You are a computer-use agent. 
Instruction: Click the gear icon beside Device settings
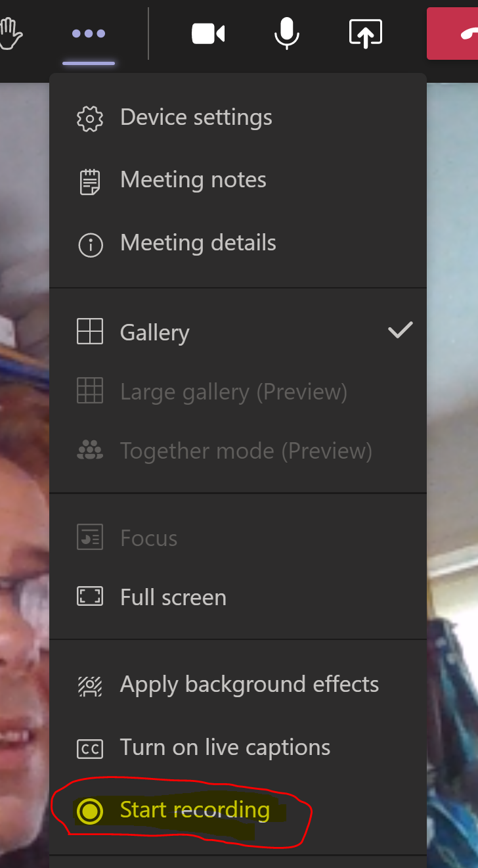[90, 118]
